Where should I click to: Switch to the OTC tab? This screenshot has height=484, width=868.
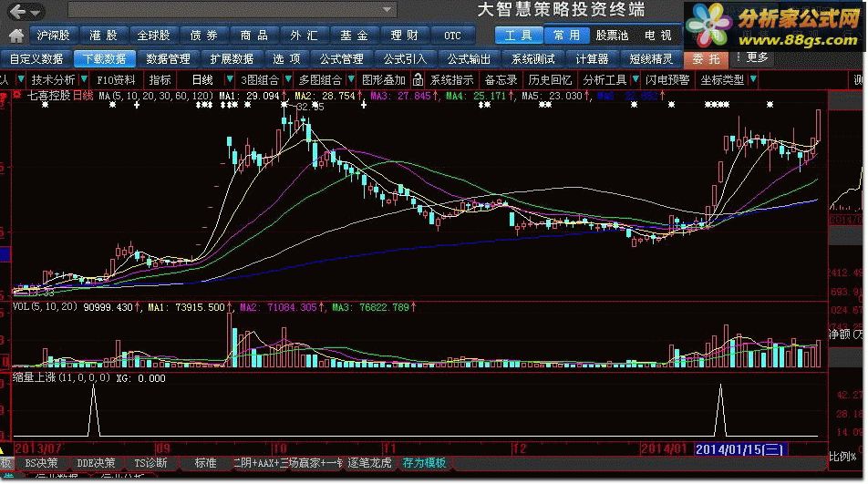pyautogui.click(x=453, y=36)
